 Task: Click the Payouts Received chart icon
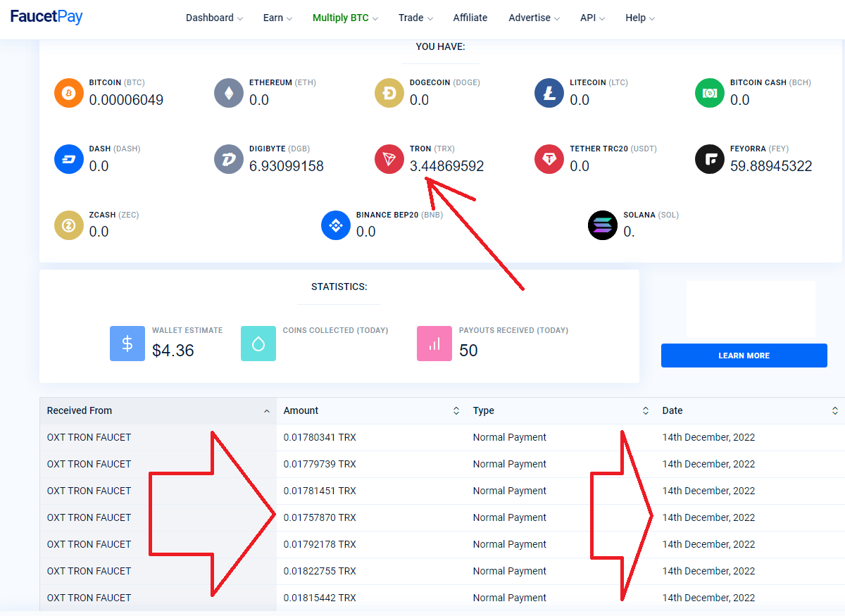coord(434,344)
